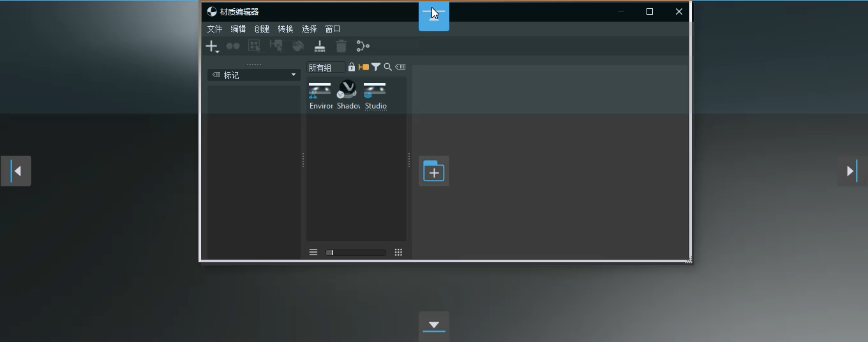Click the select-objects-with-material cursor icon
Viewport: 868px width, 342px height.
click(254, 46)
